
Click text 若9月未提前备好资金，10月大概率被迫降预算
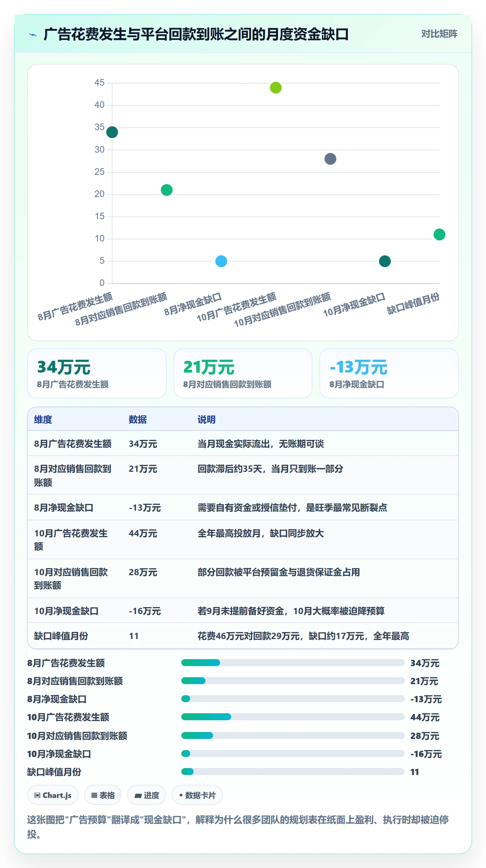(x=291, y=611)
